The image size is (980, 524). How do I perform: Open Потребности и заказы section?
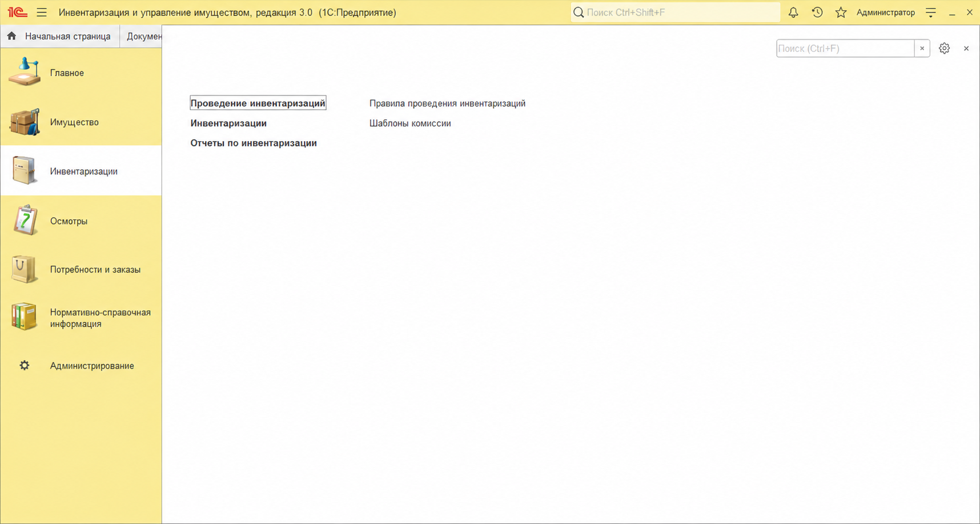pos(81,269)
